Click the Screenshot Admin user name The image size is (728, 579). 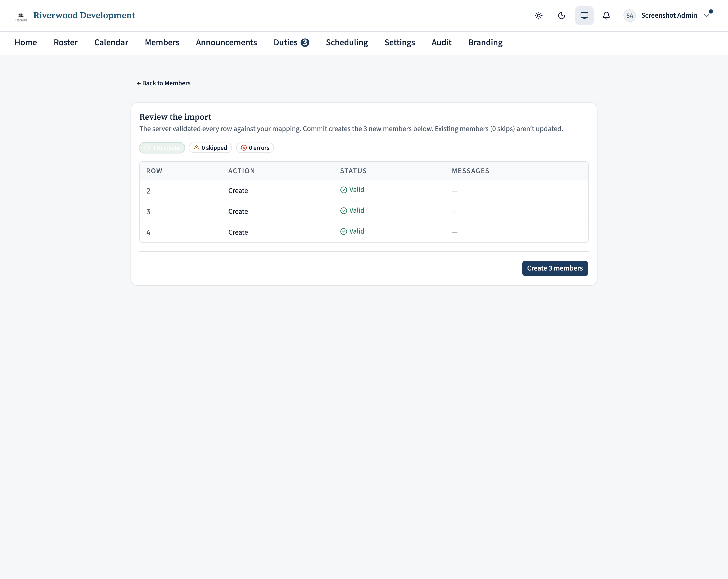click(669, 16)
